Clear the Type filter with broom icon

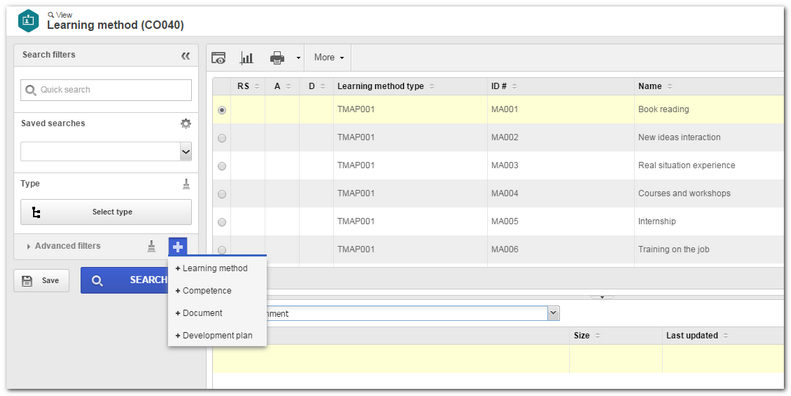point(186,184)
